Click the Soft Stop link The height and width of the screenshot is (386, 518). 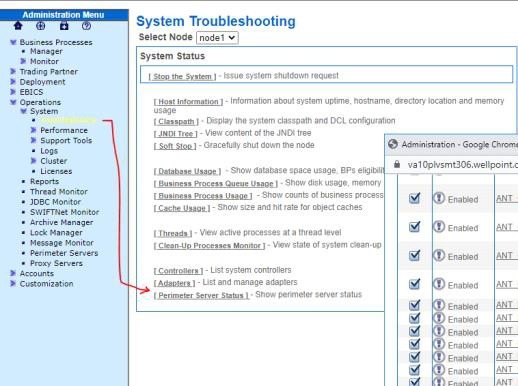pos(175,146)
